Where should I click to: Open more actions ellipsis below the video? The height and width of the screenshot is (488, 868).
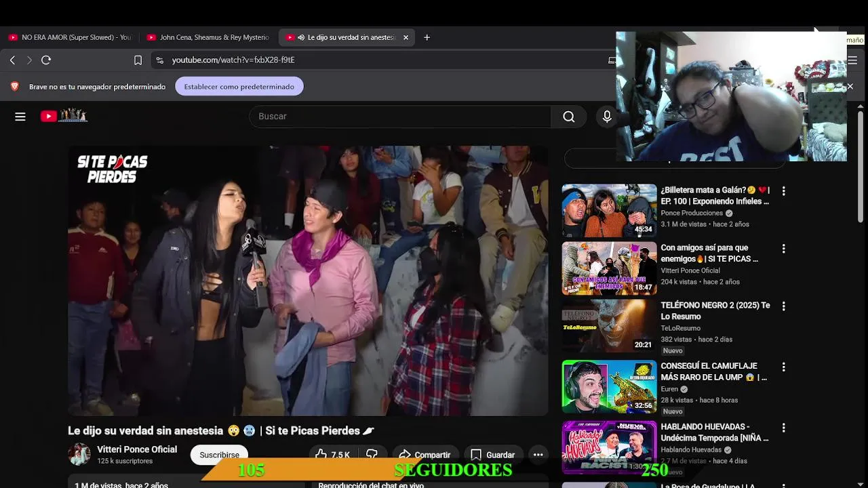[x=538, y=455]
